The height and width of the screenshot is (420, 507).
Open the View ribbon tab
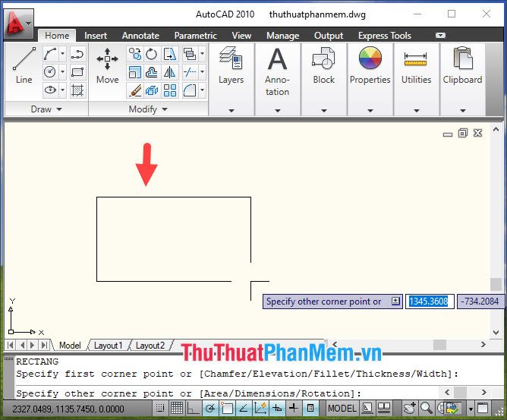(x=241, y=35)
